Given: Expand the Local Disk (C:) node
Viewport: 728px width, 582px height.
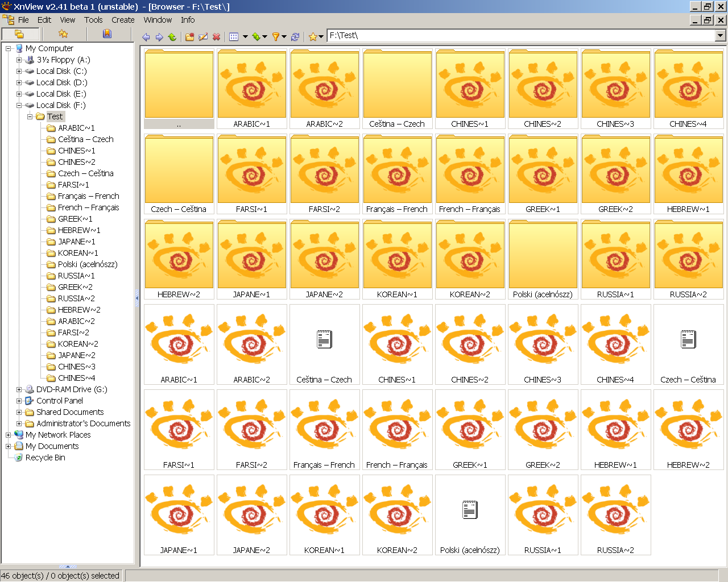Looking at the screenshot, I should [x=19, y=71].
